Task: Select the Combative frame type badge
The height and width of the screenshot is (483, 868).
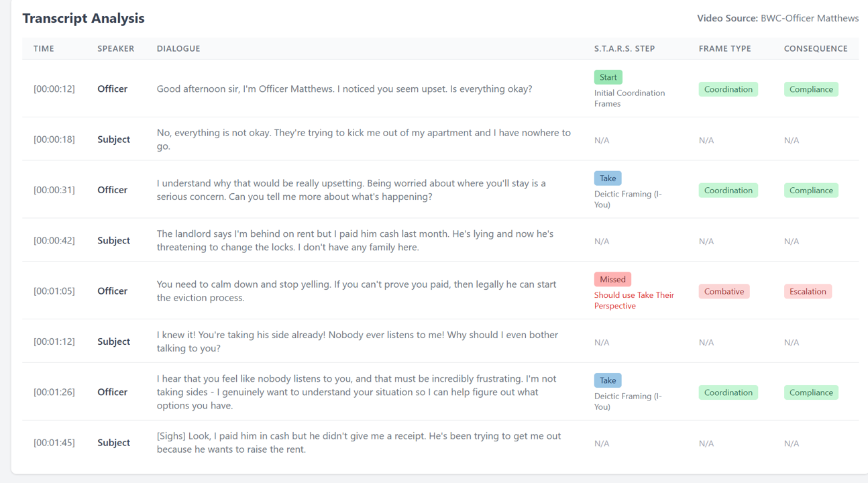Action: [724, 291]
